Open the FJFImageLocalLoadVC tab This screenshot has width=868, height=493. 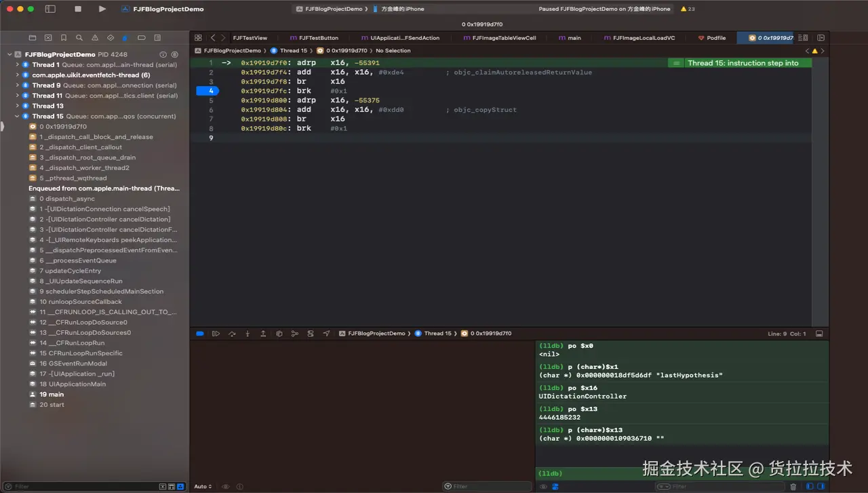coord(639,38)
